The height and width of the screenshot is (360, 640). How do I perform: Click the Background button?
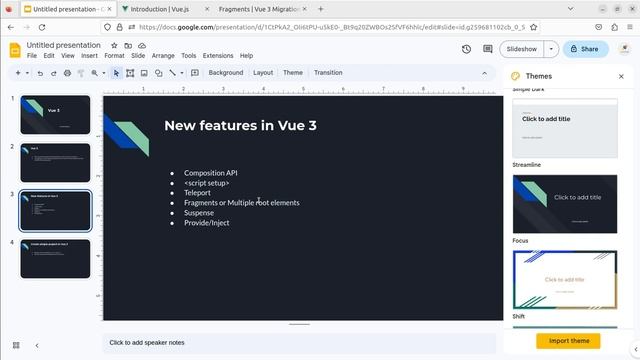coord(226,73)
